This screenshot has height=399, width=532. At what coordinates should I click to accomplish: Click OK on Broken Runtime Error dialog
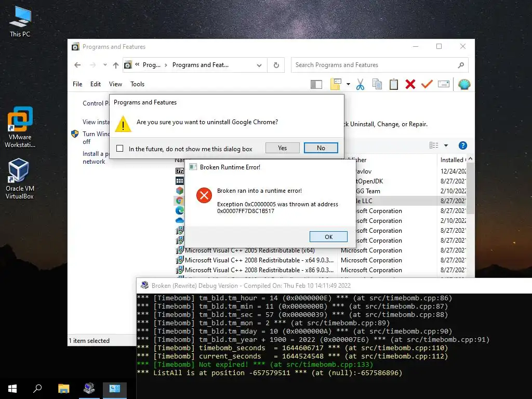[x=328, y=237]
